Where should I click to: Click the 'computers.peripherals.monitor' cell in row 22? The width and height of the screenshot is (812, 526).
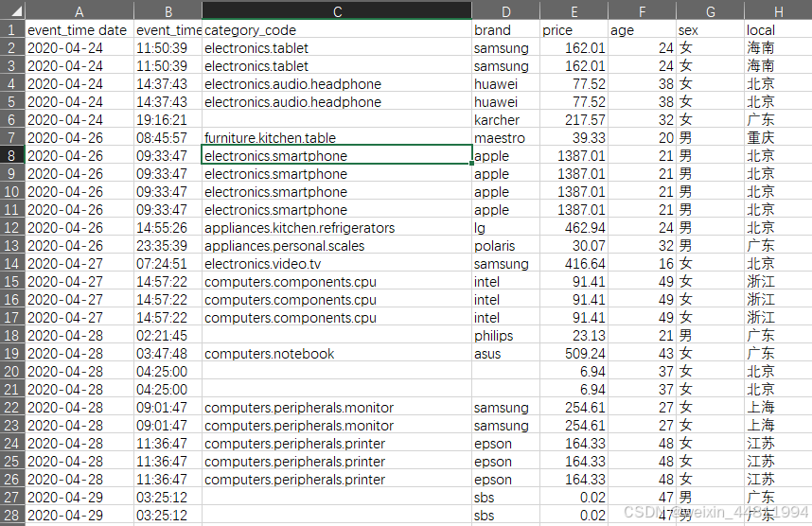337,408
